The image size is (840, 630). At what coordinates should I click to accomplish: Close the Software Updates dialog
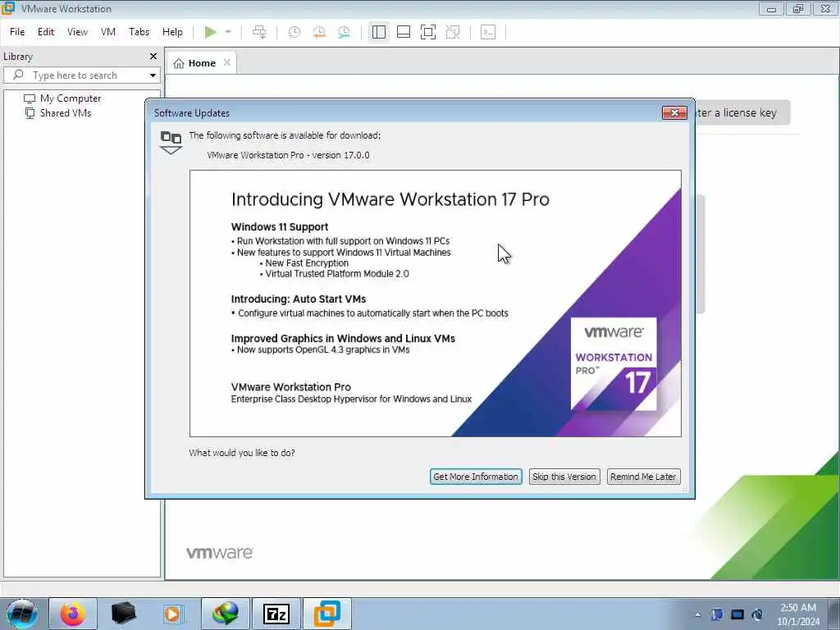click(674, 112)
